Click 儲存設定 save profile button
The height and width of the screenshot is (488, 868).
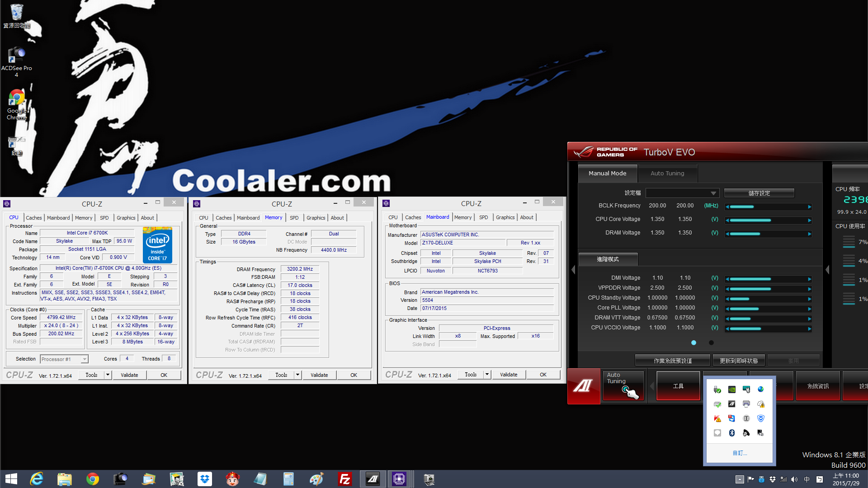pos(759,193)
